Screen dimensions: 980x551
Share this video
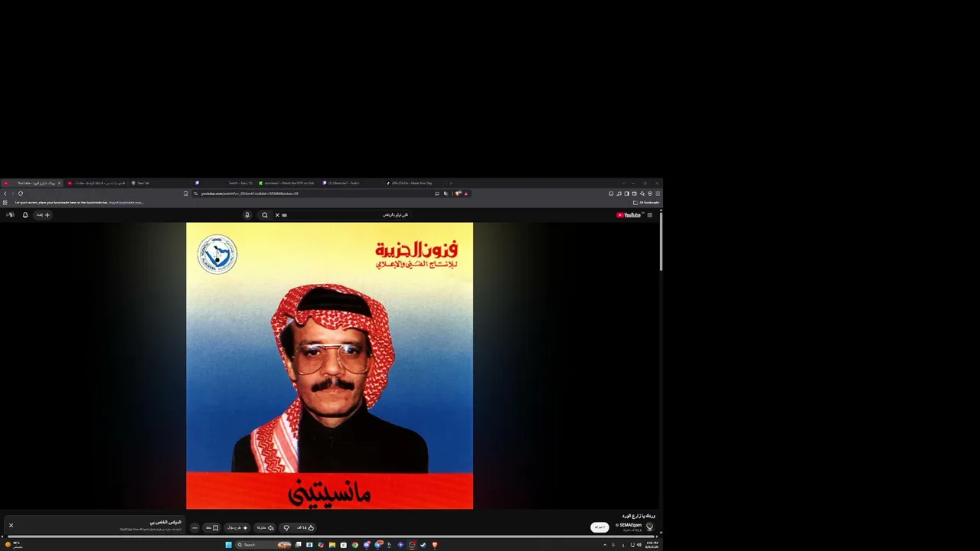(x=265, y=527)
